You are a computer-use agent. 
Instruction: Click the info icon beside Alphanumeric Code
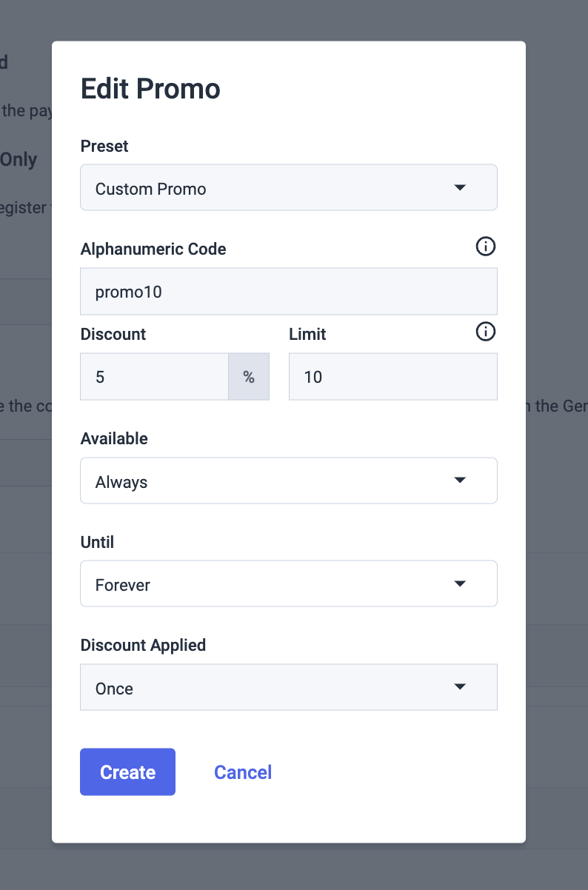pos(485,247)
